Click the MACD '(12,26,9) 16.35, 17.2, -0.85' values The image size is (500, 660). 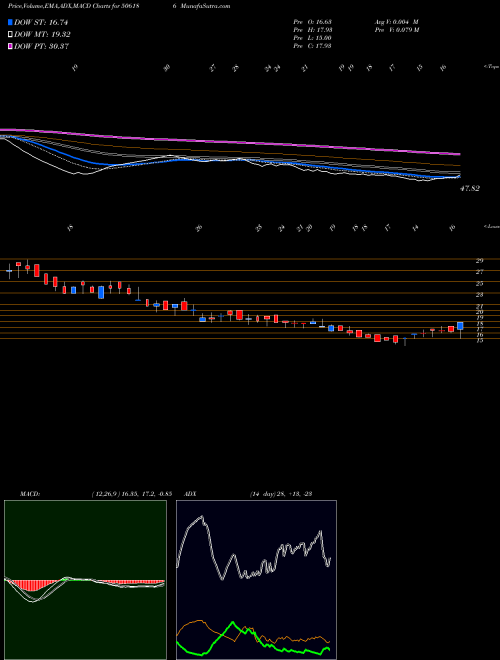131,494
